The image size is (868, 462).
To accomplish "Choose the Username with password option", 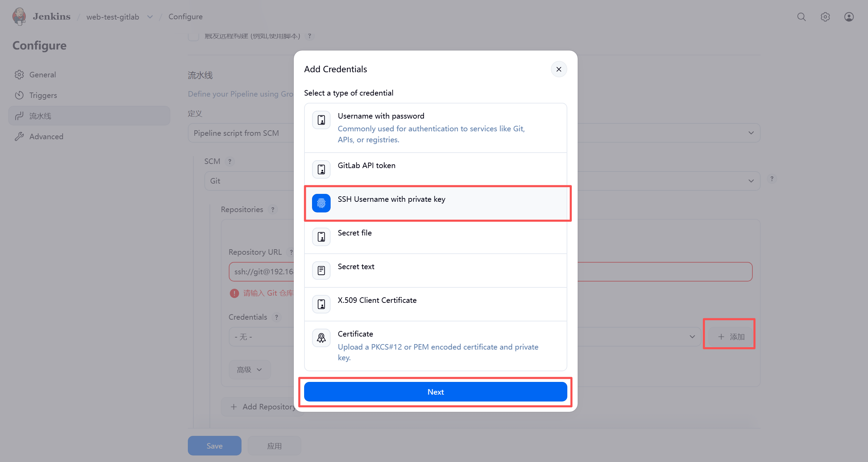I will coord(435,128).
